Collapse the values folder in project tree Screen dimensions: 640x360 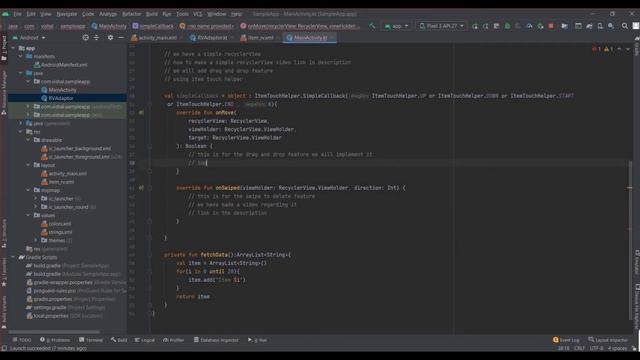click(28, 215)
